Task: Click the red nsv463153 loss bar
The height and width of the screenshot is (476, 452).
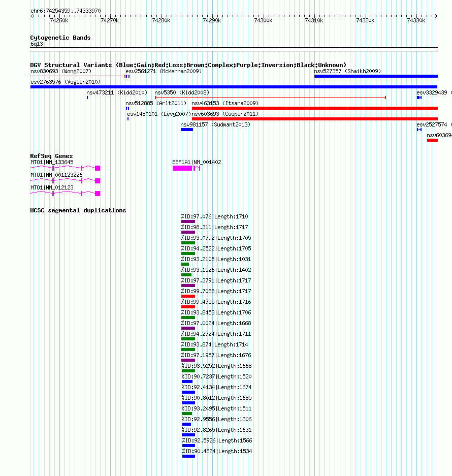Action: pyautogui.click(x=315, y=108)
